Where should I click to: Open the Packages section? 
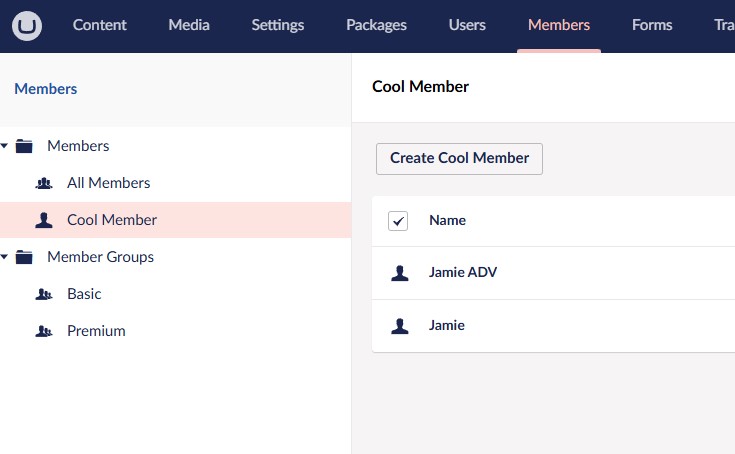(x=376, y=25)
